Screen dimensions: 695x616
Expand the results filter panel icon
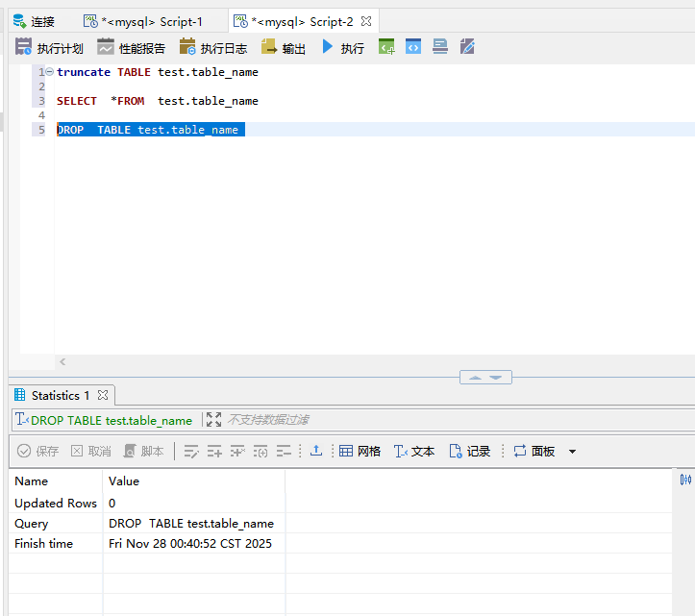point(213,420)
